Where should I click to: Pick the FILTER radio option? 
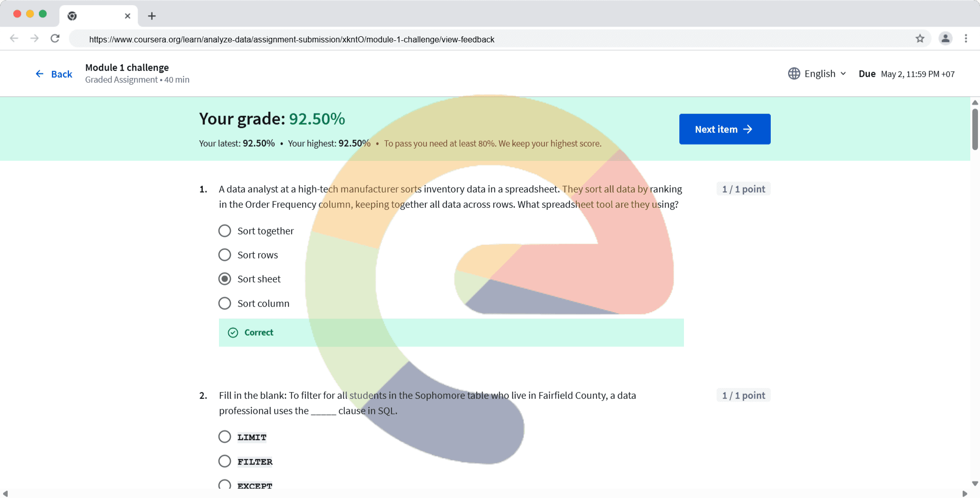(225, 461)
